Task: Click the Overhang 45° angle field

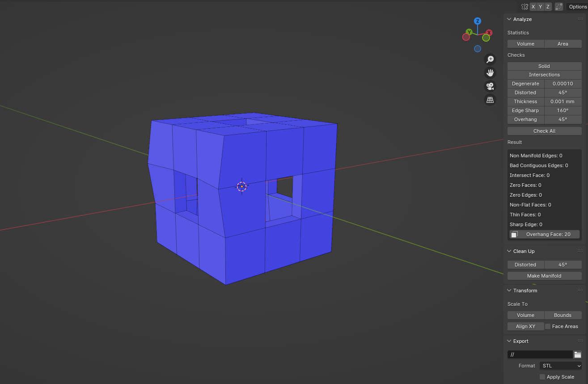Action: 563,119
